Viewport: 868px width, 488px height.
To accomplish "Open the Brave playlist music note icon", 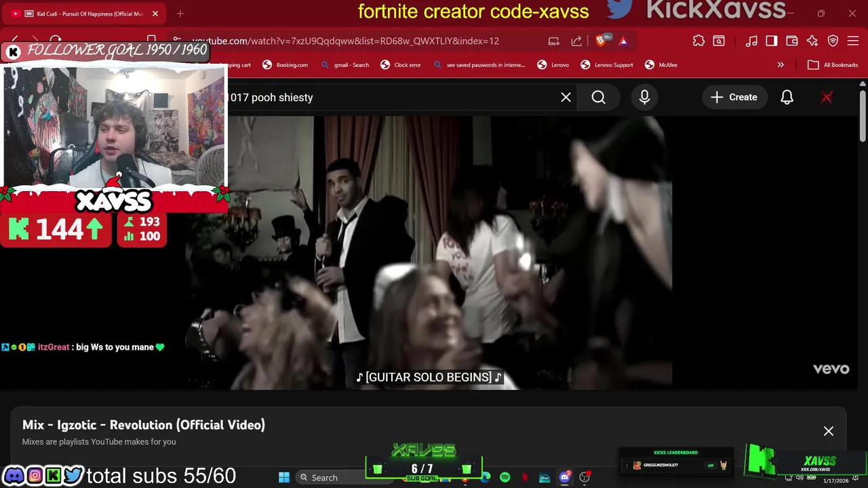I will (751, 41).
